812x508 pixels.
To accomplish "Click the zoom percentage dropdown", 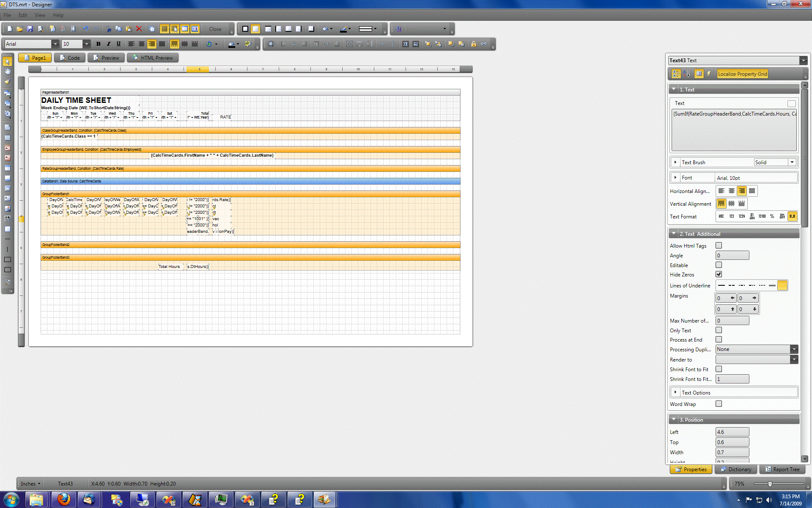I will 738,483.
